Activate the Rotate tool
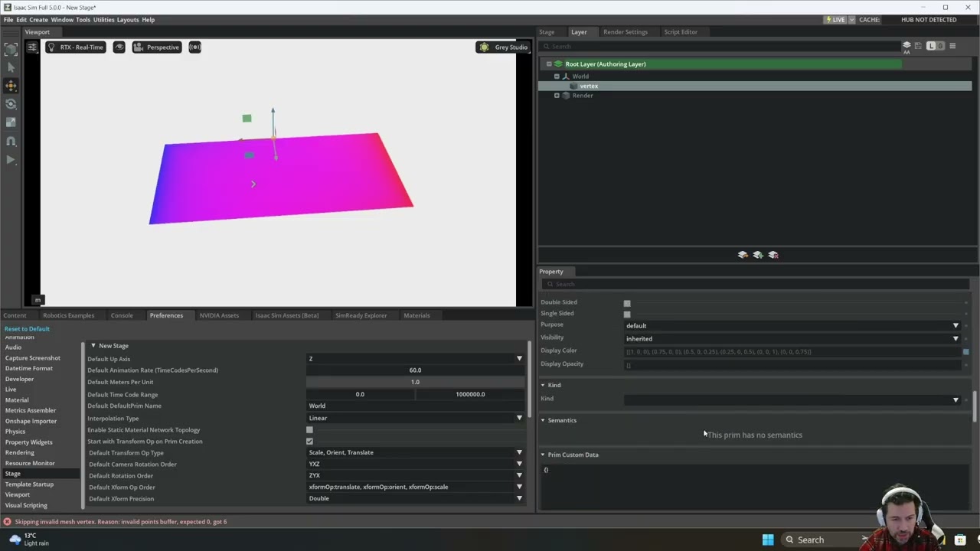Image resolution: width=980 pixels, height=551 pixels. click(x=11, y=104)
